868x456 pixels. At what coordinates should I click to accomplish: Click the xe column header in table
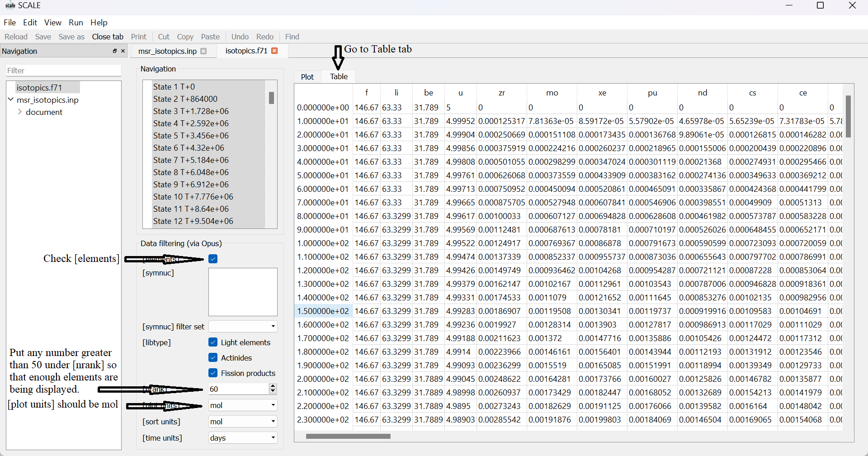tap(602, 93)
